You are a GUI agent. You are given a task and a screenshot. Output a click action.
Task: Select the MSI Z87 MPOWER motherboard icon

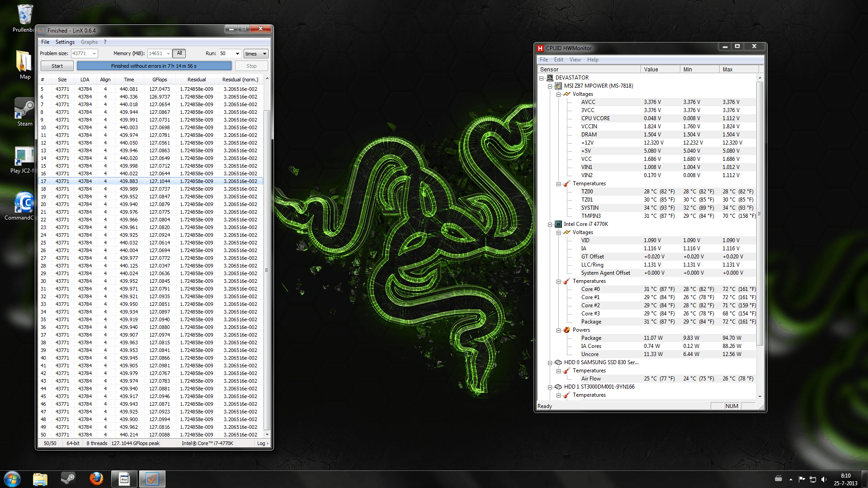558,86
